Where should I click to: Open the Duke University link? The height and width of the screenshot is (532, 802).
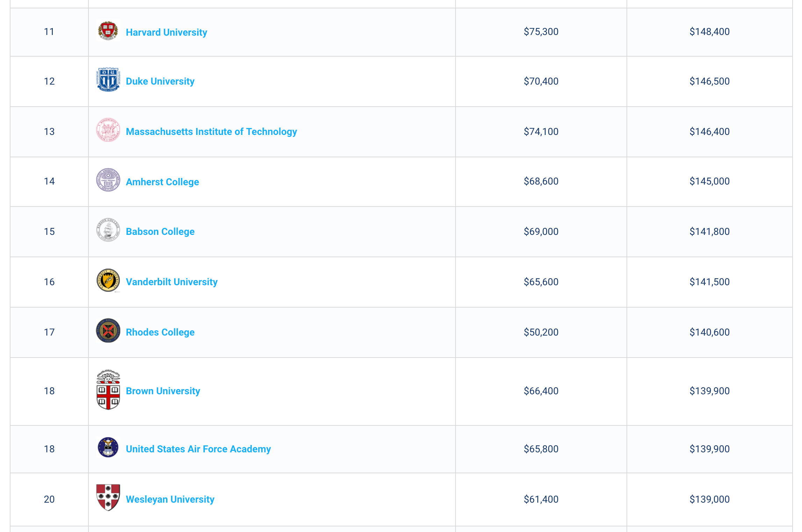pyautogui.click(x=160, y=81)
